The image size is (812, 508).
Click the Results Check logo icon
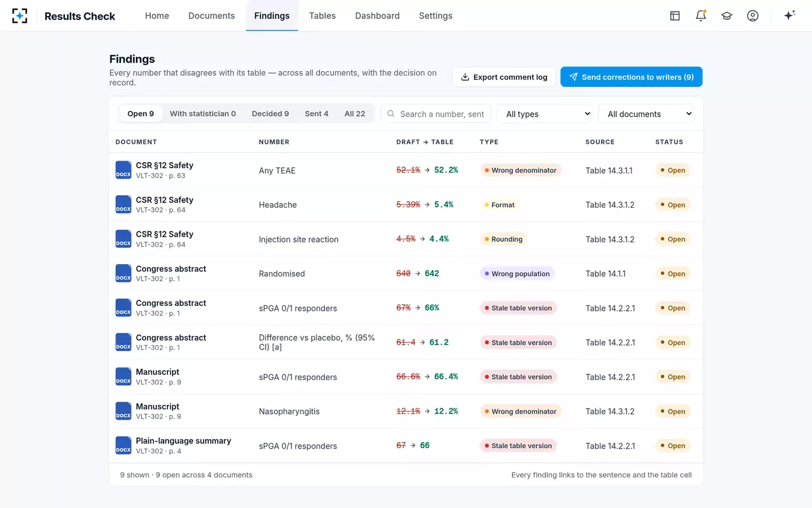click(x=20, y=16)
